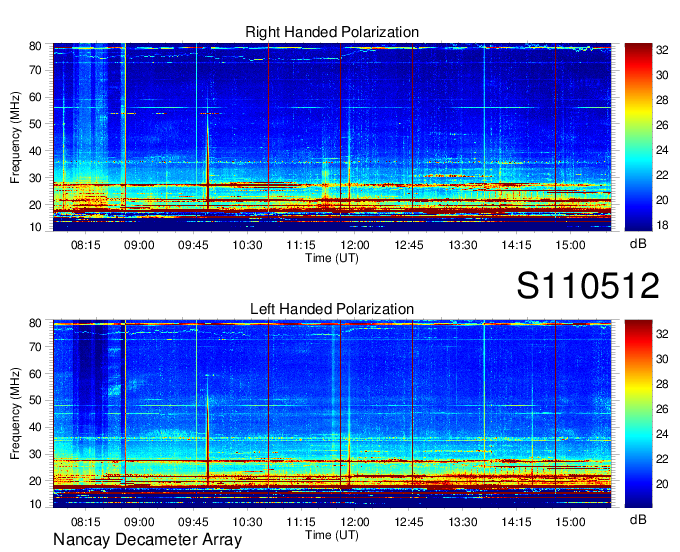Viewport: 680px width, 552px height.
Task: Click the 09:00 time tick on the Left Handed plot
Action: click(x=139, y=522)
